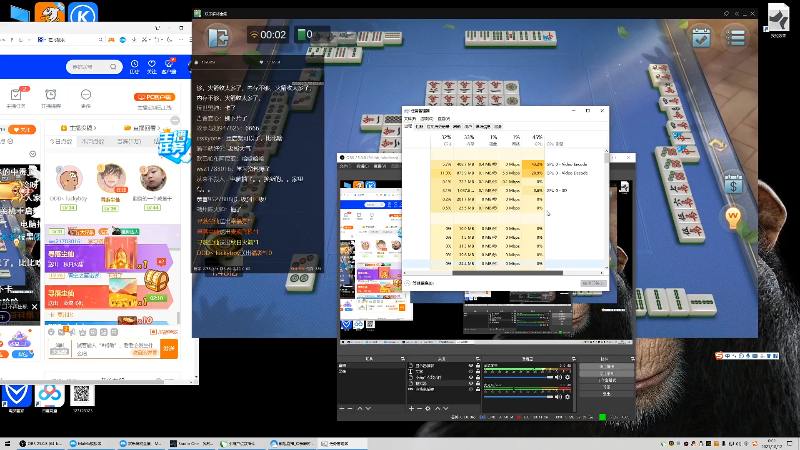Viewport: 800px width, 450px height.
Task: Click the light bulb hint icon in the game
Action: coord(733,218)
